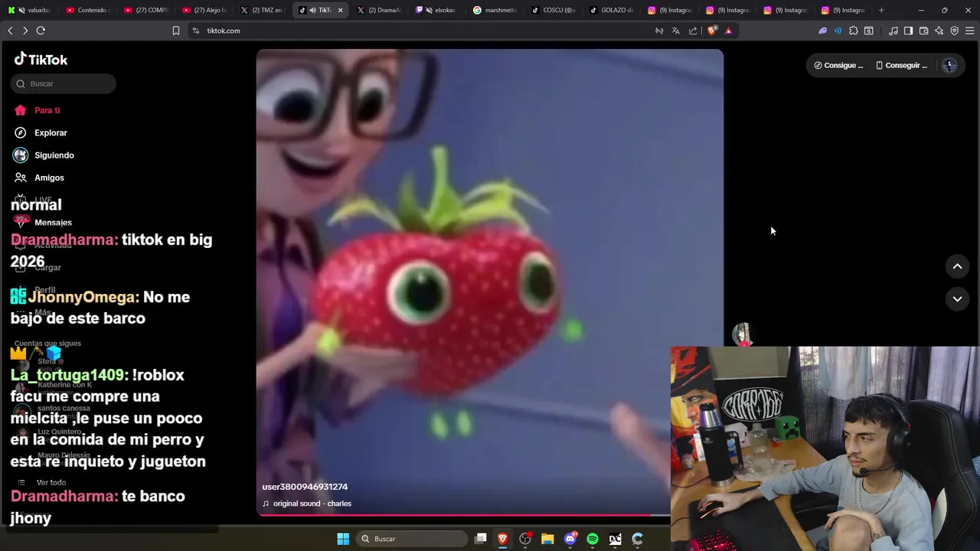The height and width of the screenshot is (551, 980).
Task: Switch to the Contenido YouTube tab
Action: (87, 10)
